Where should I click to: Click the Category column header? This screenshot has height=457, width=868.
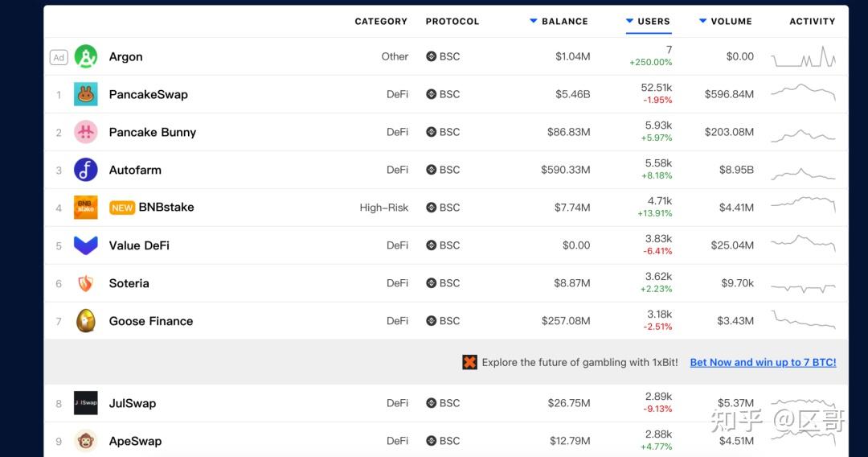pos(381,22)
